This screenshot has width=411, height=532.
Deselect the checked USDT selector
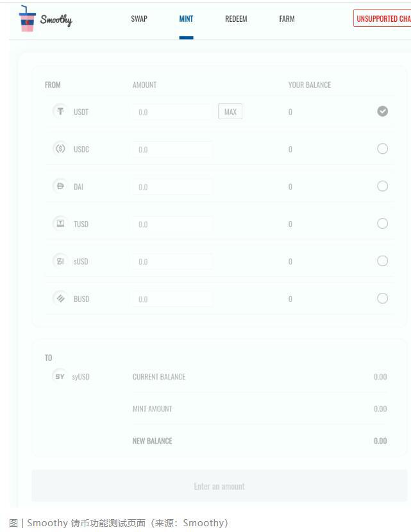383,110
